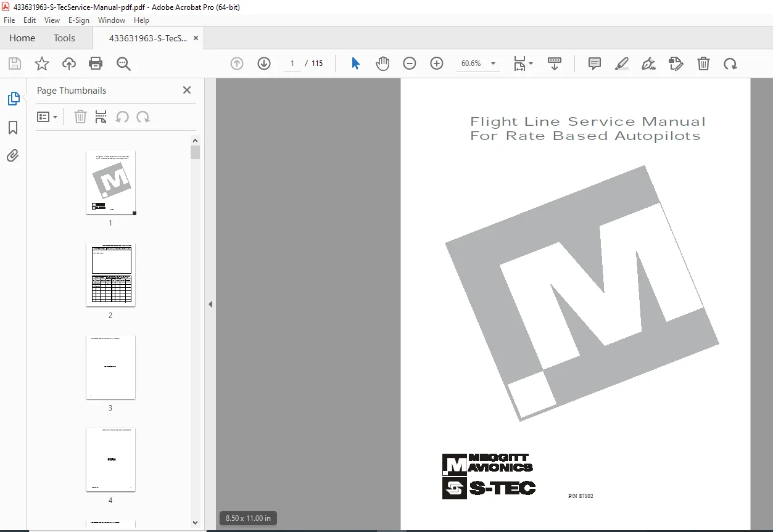773x532 pixels.
Task: Click the thumbnails scrollbar down arrow
Action: (x=196, y=522)
